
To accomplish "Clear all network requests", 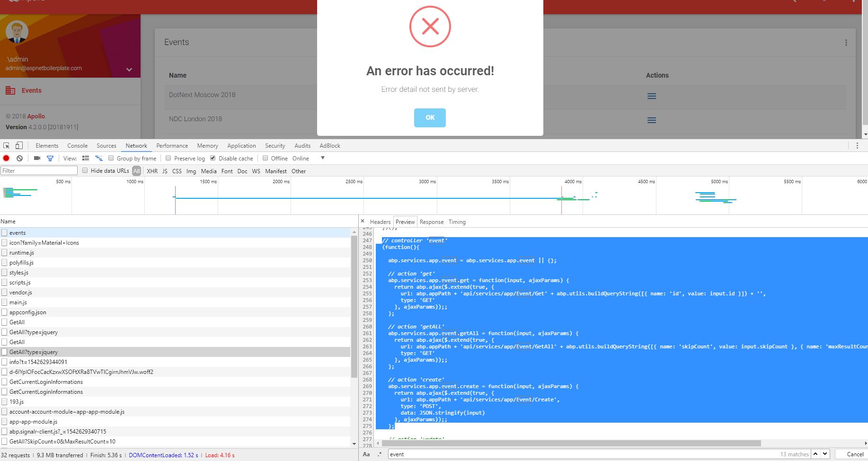I will click(x=19, y=158).
